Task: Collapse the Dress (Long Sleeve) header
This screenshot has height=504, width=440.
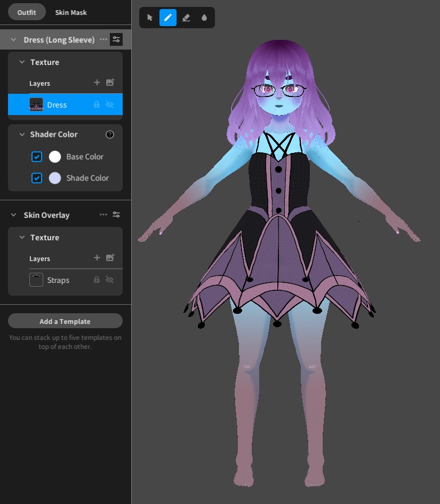Action: click(13, 39)
